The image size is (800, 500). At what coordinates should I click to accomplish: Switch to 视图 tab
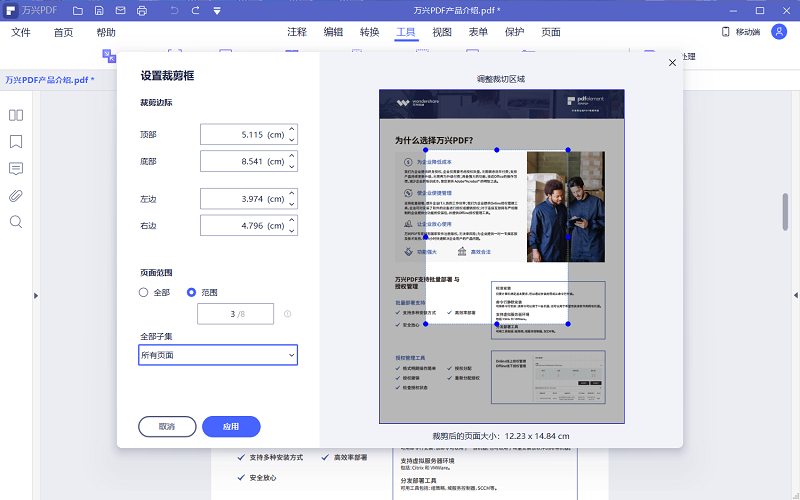click(442, 32)
